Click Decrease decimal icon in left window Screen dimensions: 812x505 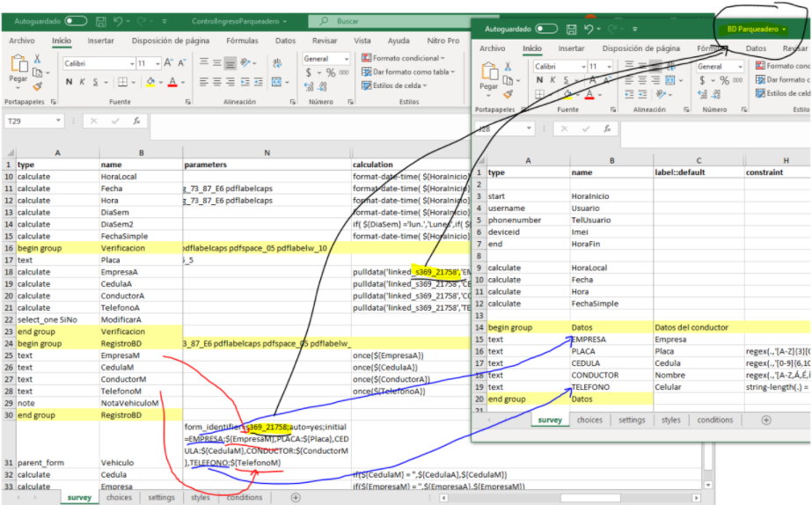[x=323, y=86]
